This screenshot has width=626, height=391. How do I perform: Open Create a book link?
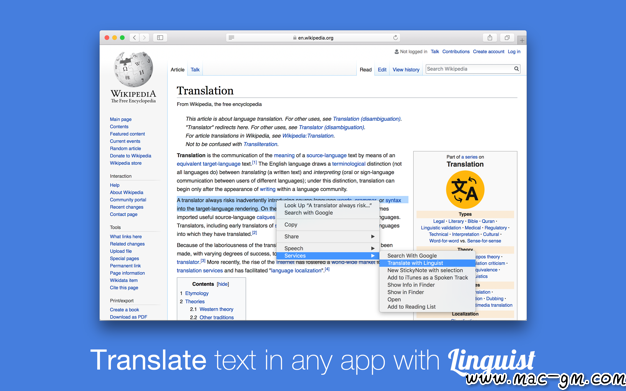coord(125,310)
